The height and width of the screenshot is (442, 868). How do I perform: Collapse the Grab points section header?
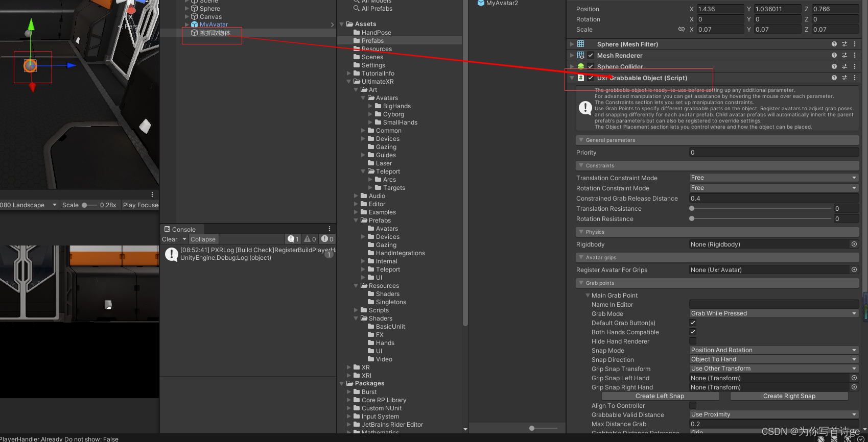[718, 283]
